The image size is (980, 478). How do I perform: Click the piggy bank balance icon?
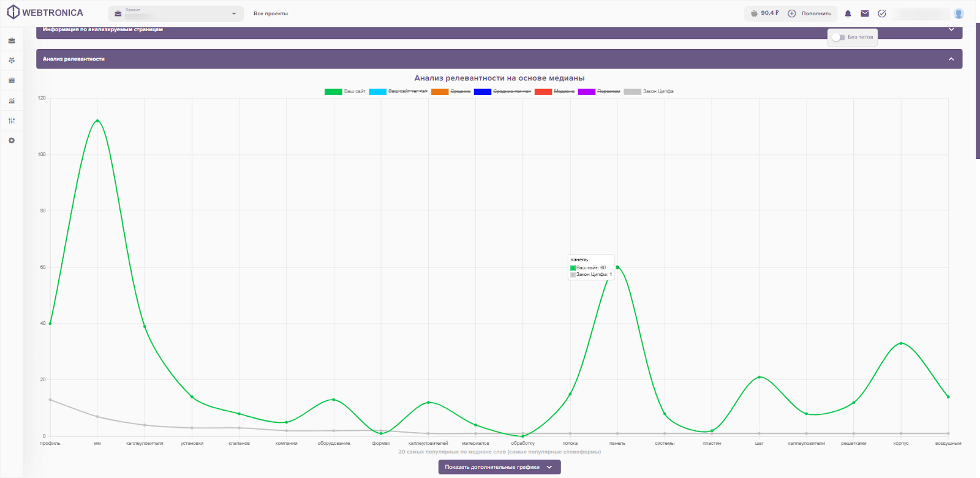click(x=754, y=13)
